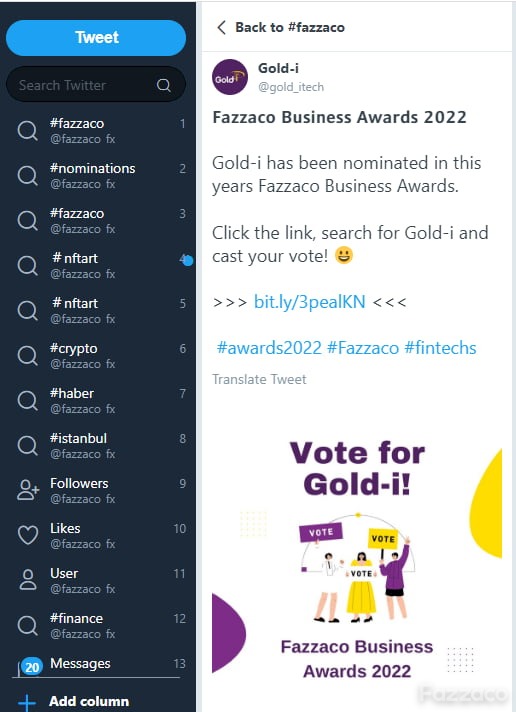Viewport: 516px width, 712px height.
Task: Go back using the chevron next to Back to #fazzaco
Action: 221,27
